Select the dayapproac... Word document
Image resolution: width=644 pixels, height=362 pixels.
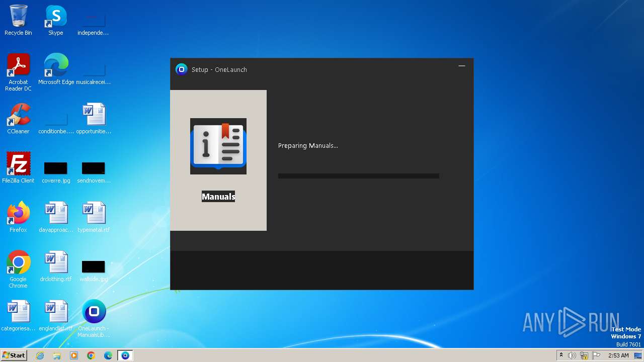coord(56,217)
